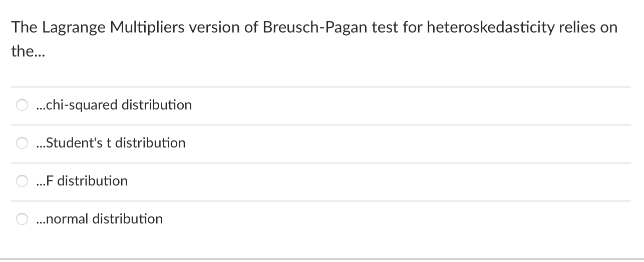
Task: Mark the normal distribution radio button
Action: (x=22, y=219)
